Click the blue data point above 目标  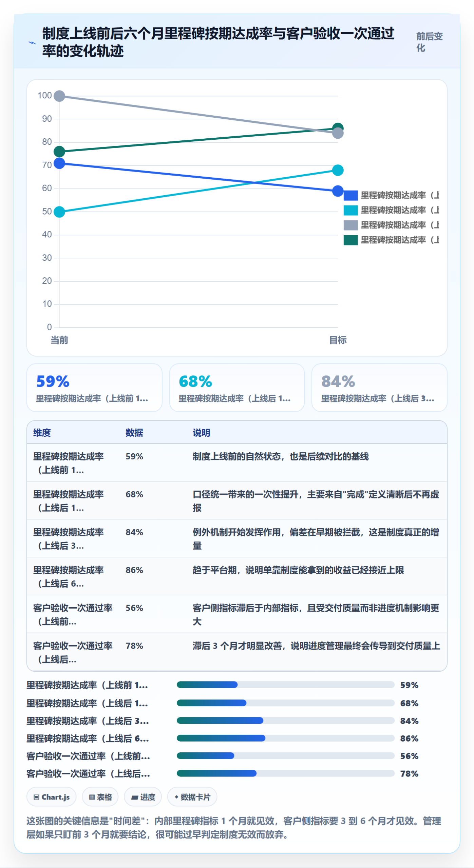338,191
